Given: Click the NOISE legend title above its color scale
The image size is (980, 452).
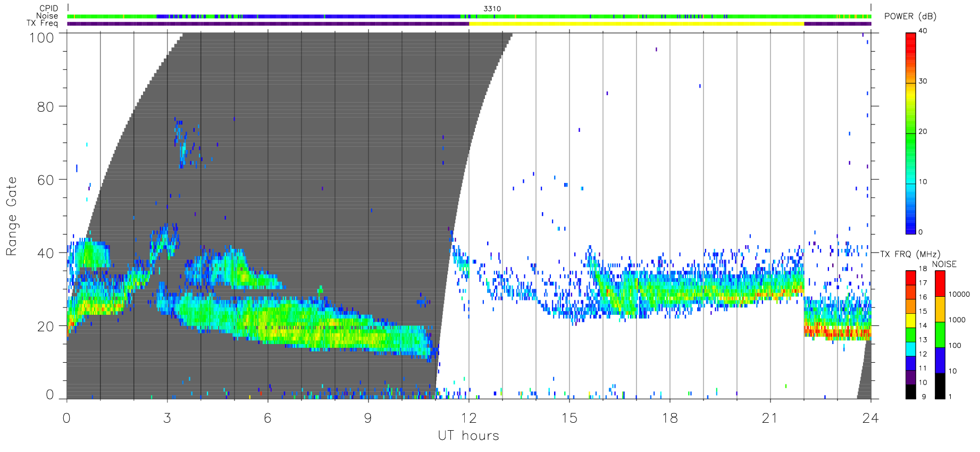Looking at the screenshot, I should pos(944,264).
